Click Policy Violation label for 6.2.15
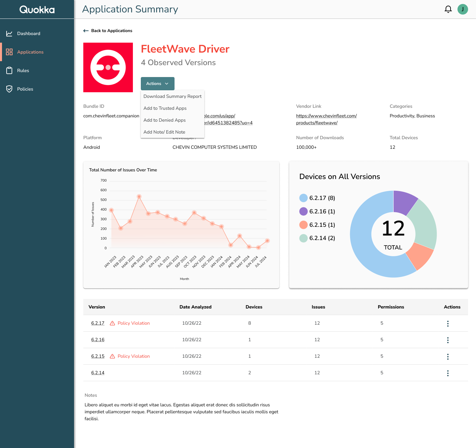Screen dimensions: 476x448 (x=134, y=356)
